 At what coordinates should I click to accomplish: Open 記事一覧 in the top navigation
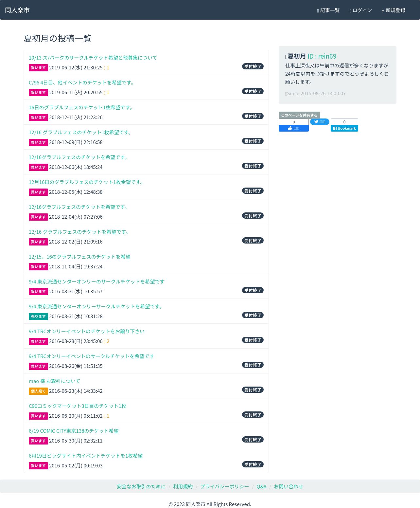pos(328,10)
